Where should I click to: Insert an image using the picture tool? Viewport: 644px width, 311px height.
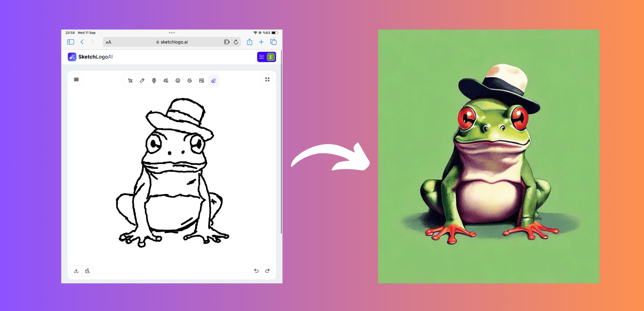(x=202, y=81)
